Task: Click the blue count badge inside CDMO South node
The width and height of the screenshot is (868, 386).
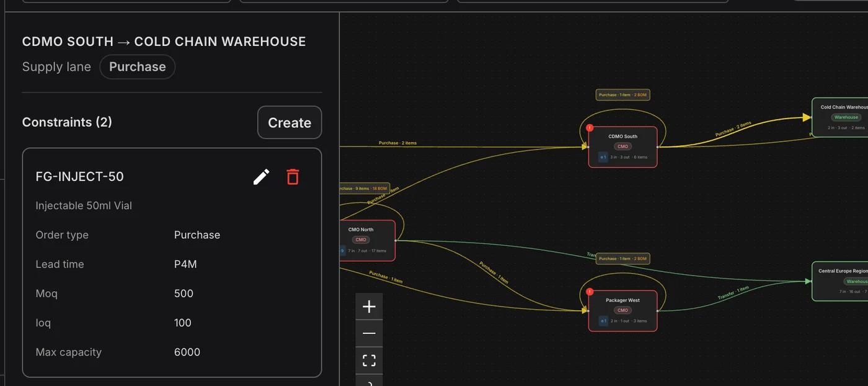Action: (x=603, y=157)
